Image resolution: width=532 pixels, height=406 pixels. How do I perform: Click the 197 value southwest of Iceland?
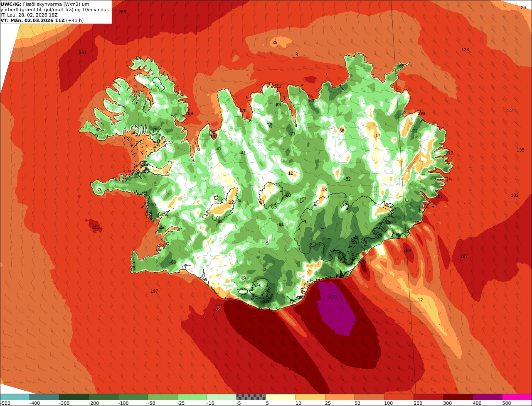154,291
